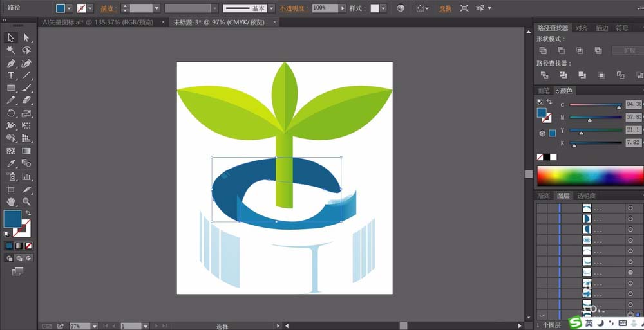Click Exclude shape mode icon
644x330 pixels.
(598, 50)
